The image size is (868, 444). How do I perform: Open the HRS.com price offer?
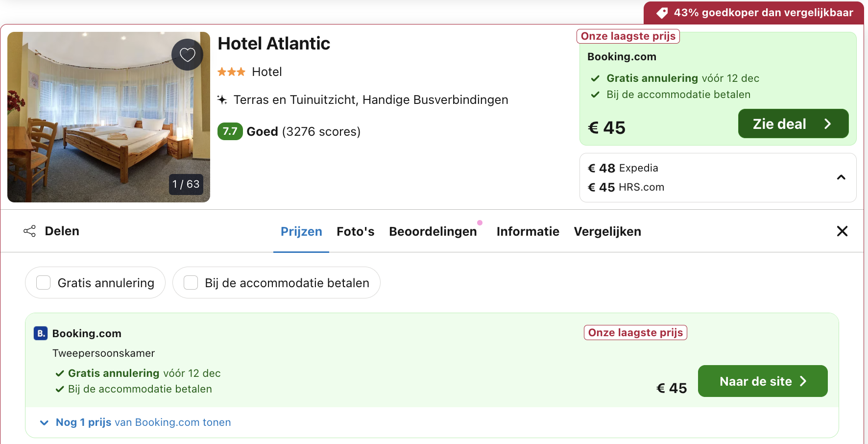pos(626,187)
